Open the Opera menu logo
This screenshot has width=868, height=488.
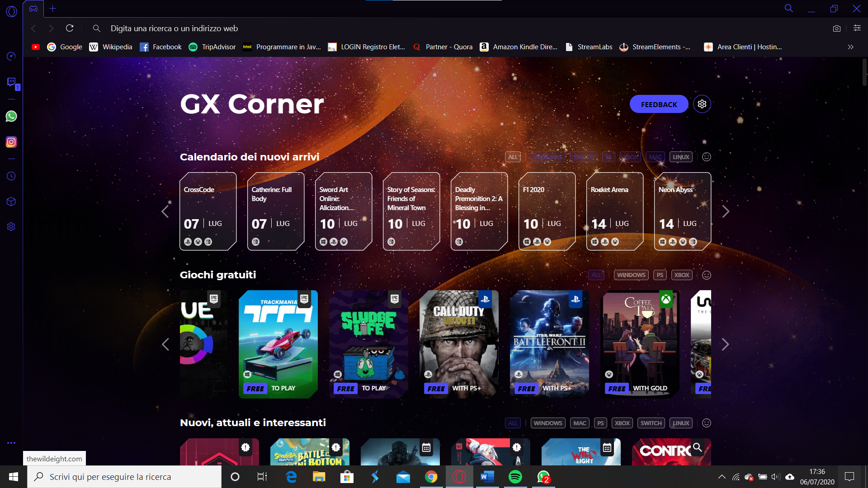(11, 11)
